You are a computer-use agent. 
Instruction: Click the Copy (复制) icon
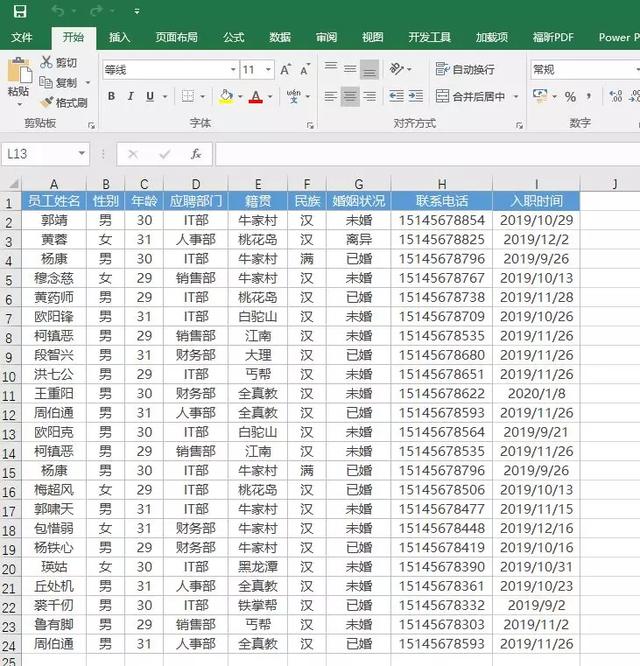coord(46,82)
